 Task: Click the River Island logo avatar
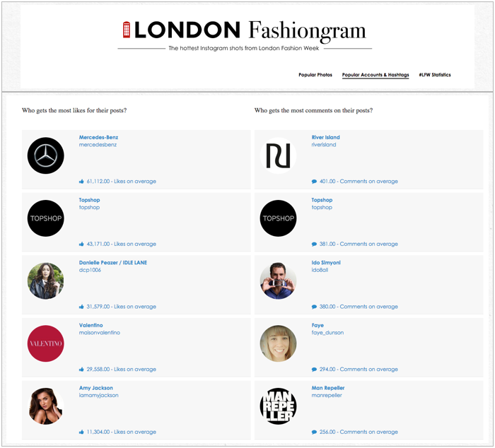click(278, 155)
